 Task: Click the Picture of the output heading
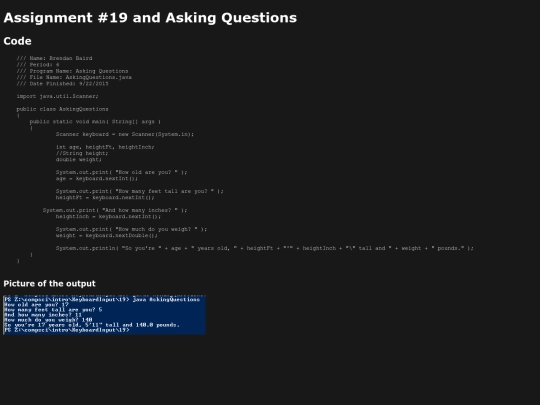(x=49, y=283)
